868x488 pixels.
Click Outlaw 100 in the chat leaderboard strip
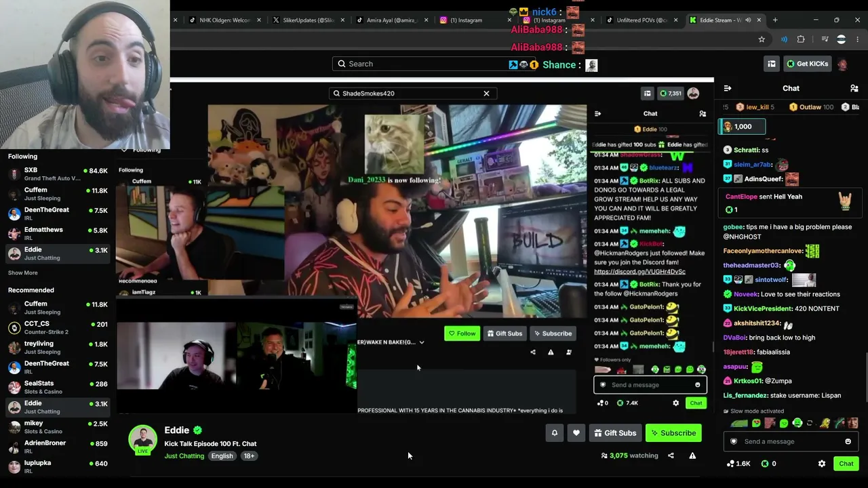click(x=811, y=107)
